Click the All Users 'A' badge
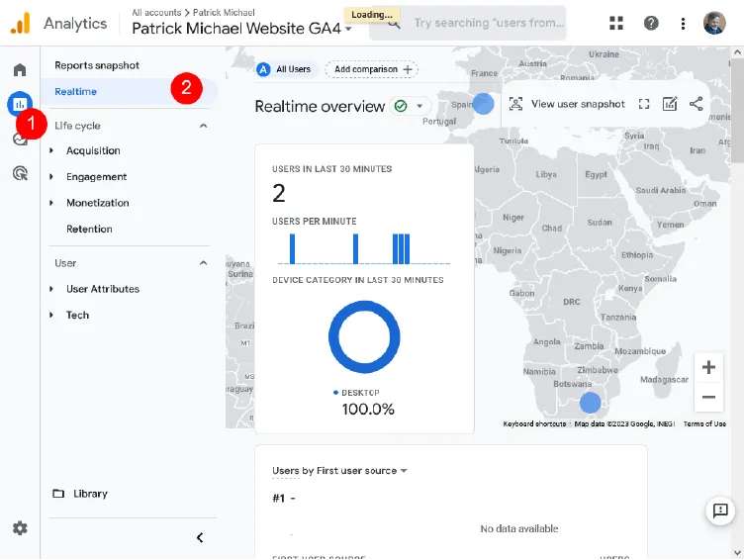Viewport: 744px width, 560px height. point(263,69)
